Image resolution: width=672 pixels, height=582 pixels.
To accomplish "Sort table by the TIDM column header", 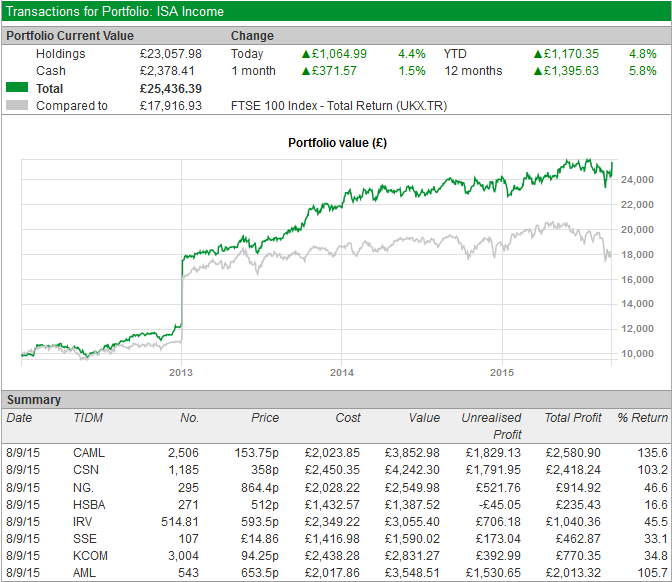I will [x=88, y=417].
